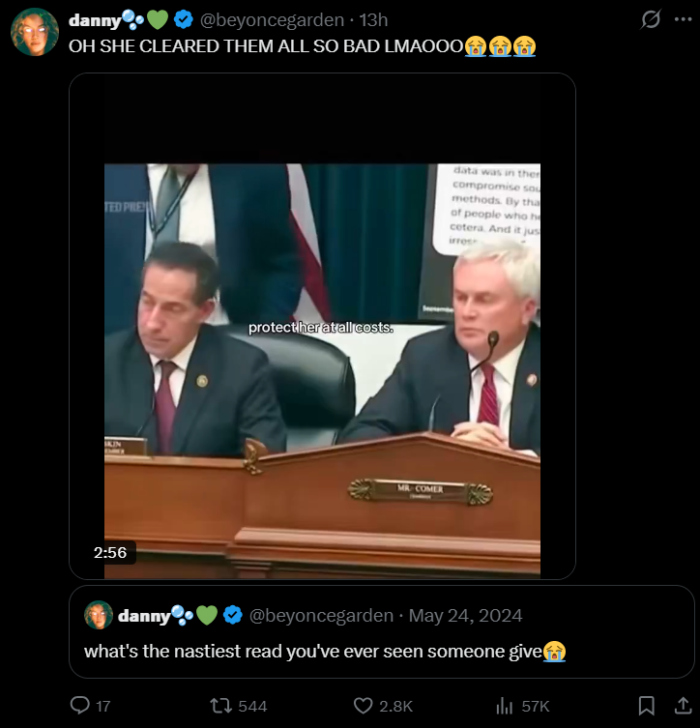Image resolution: width=700 pixels, height=728 pixels.
Task: Click the May 24, 2024 date
Action: (x=465, y=616)
